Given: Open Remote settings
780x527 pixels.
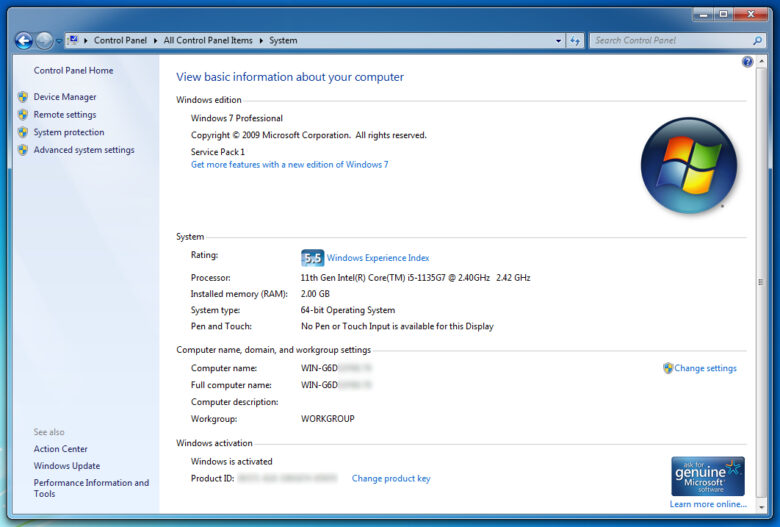Looking at the screenshot, I should [x=65, y=114].
